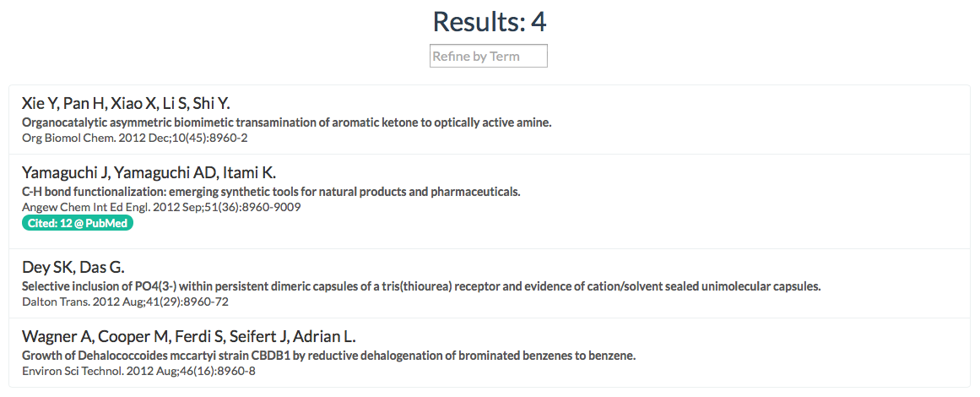Open the Organocatalytic asymmetric biomimetic transamination title
This screenshot has height=397, width=980.
286,122
